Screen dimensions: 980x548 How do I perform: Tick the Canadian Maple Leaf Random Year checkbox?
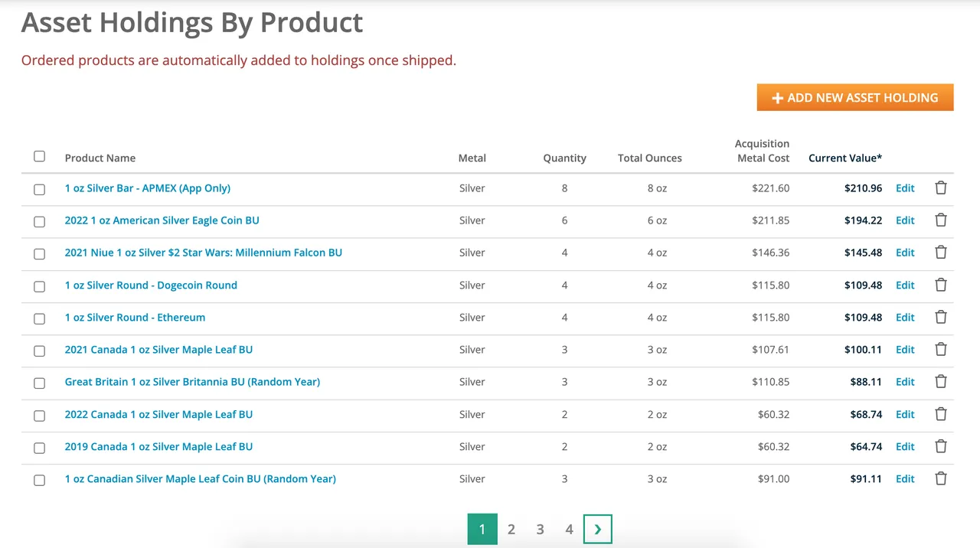[x=40, y=480]
